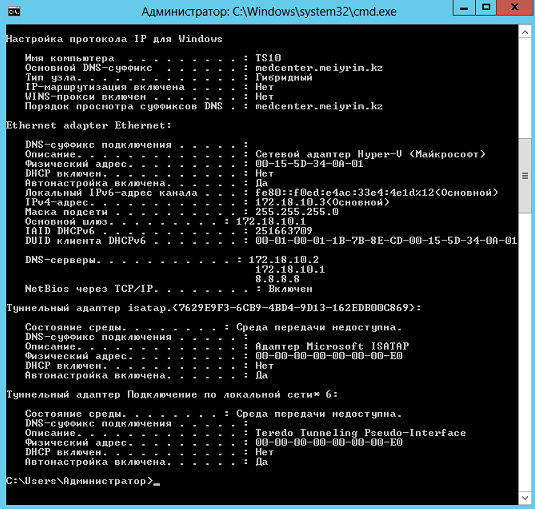Click the 'IP-маршрутизация включена' line
535x509 pixels.
coord(149,87)
